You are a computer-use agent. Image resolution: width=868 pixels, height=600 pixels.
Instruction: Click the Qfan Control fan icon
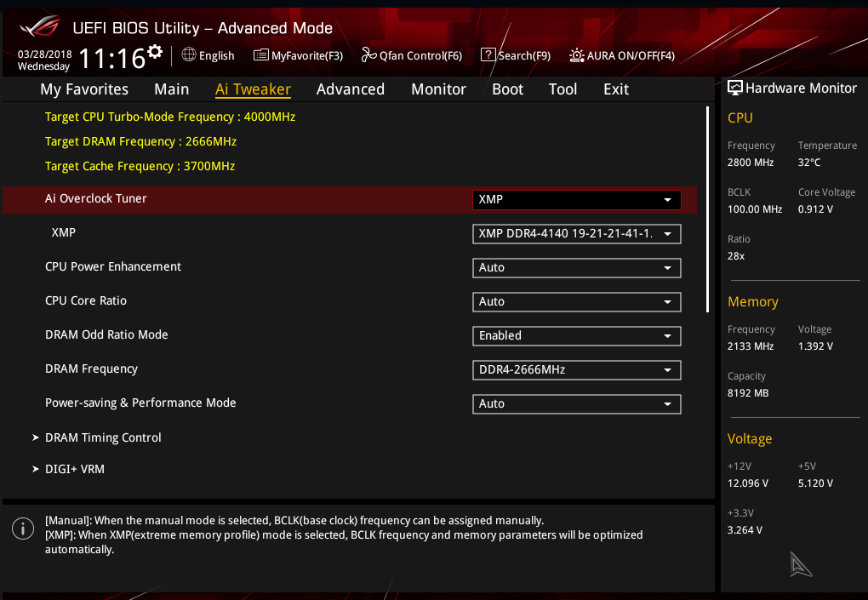point(368,54)
